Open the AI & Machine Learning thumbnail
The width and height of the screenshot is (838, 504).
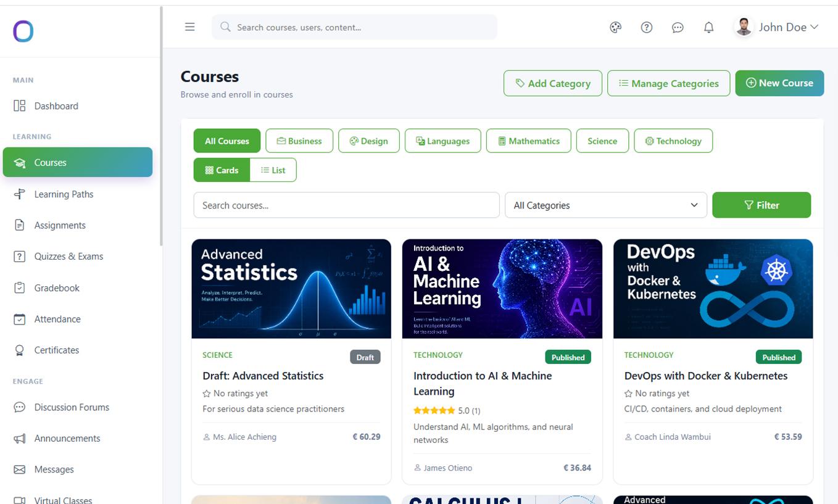pos(502,289)
